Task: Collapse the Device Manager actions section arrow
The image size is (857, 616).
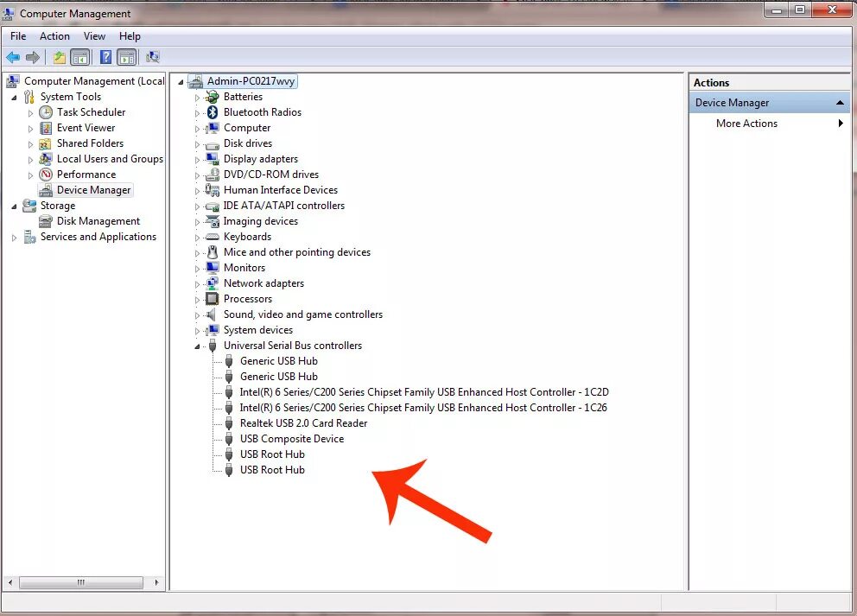Action: point(840,103)
